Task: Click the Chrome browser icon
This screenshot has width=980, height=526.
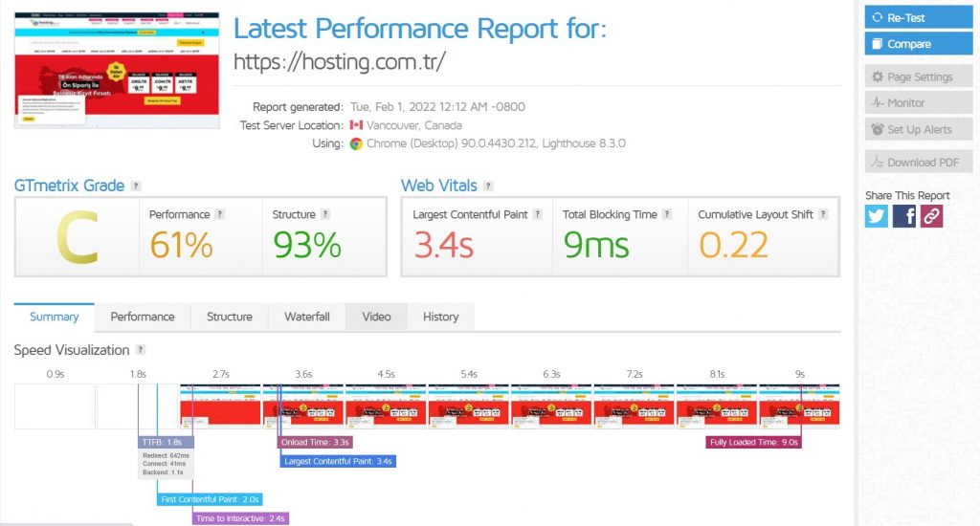Action: 356,143
